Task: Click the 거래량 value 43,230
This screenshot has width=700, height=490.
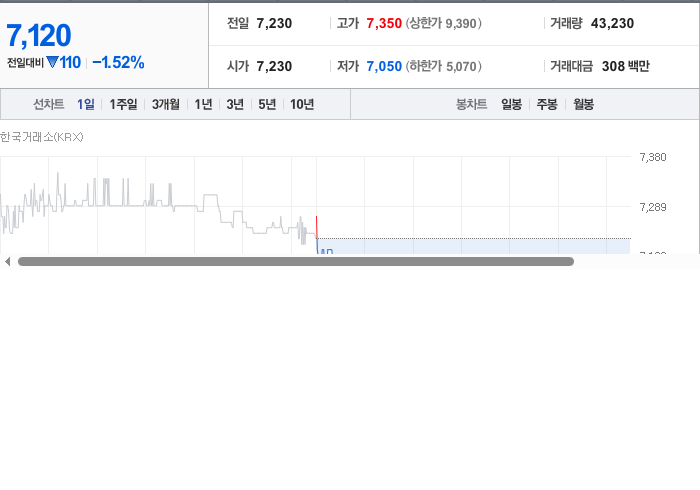Action: pyautogui.click(x=612, y=23)
